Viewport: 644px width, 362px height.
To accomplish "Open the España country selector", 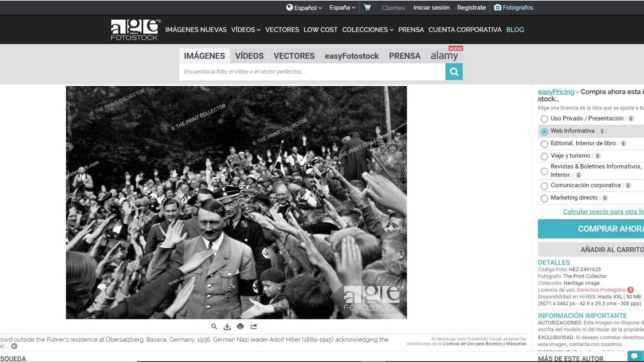I will tap(341, 7).
